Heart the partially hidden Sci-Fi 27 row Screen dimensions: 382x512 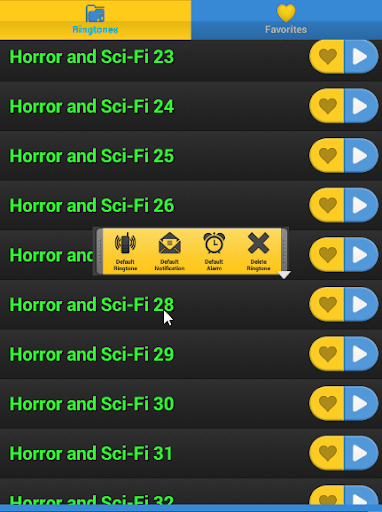[x=327, y=255]
